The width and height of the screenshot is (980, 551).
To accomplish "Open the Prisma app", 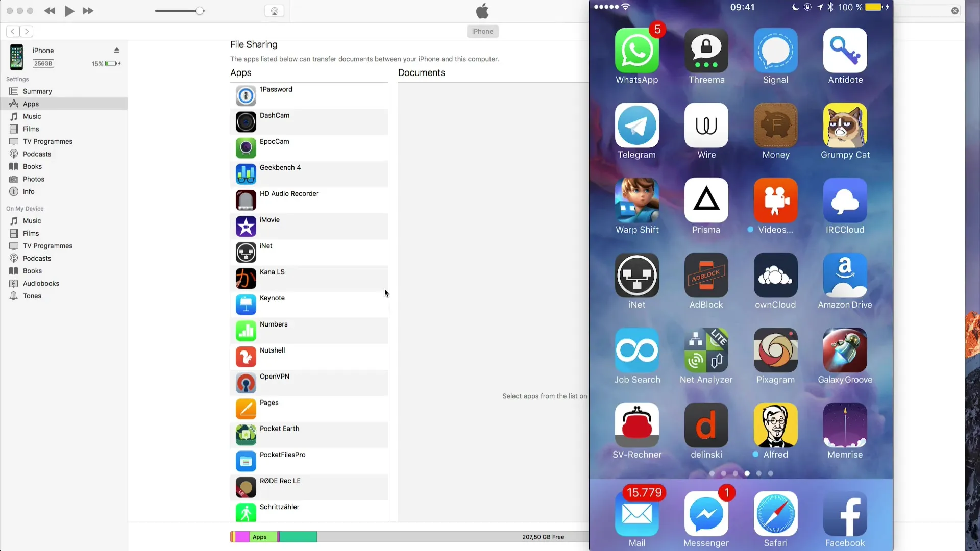I will [x=706, y=201].
